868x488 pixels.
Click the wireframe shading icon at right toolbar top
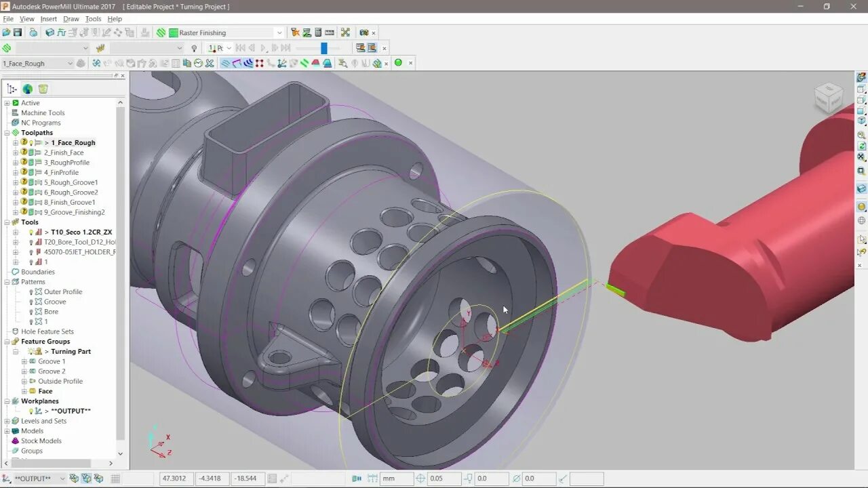tap(861, 78)
